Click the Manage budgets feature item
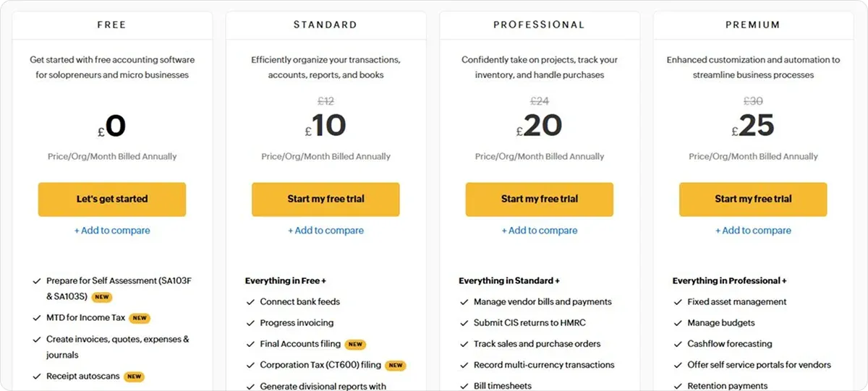The height and width of the screenshot is (391, 868). 721,323
